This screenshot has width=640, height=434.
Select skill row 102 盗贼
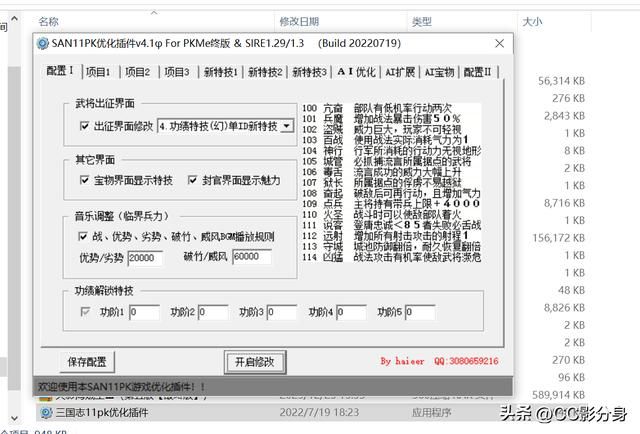click(391, 129)
